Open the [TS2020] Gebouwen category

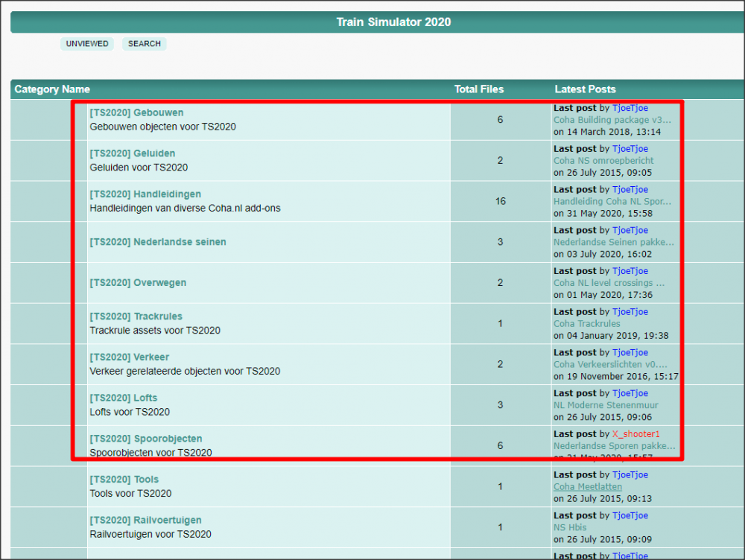tap(136, 113)
